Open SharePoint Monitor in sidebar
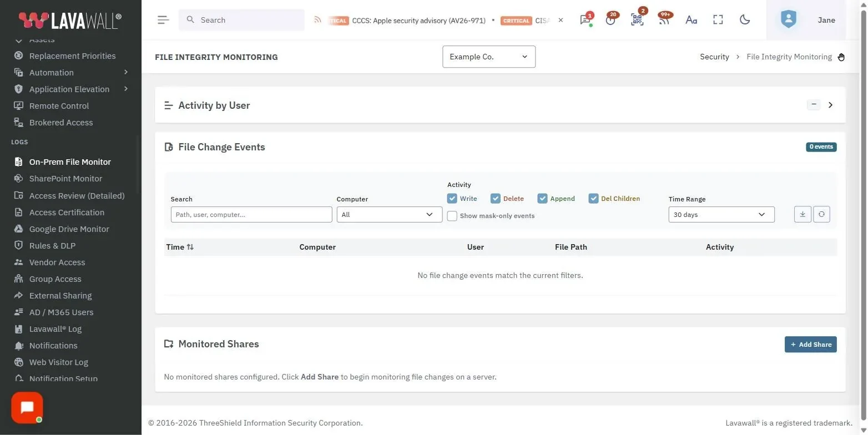 click(65, 179)
